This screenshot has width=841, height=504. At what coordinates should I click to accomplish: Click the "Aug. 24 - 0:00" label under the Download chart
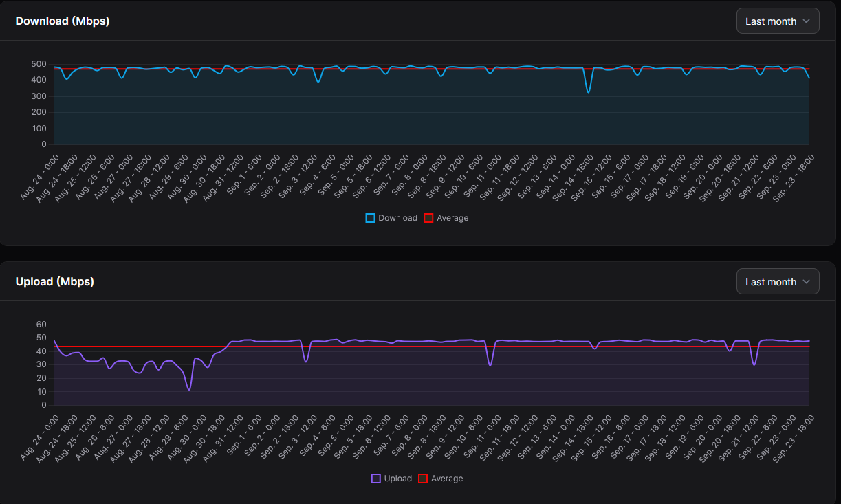click(38, 177)
